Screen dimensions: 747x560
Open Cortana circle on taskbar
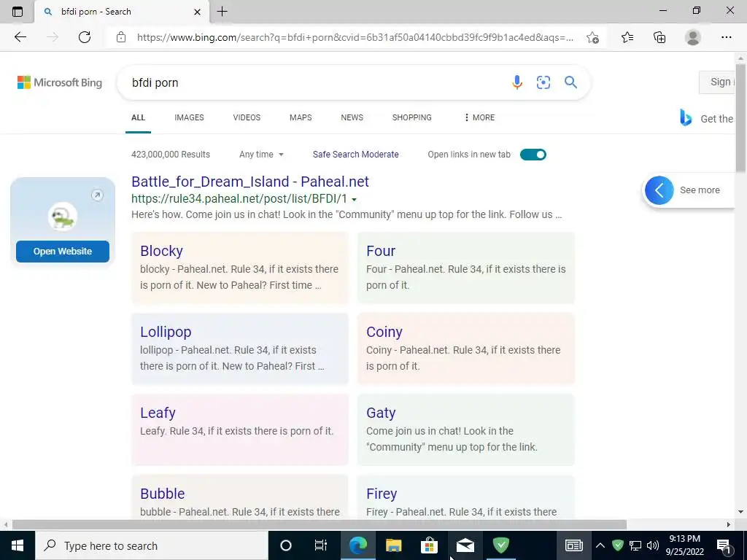(x=286, y=545)
